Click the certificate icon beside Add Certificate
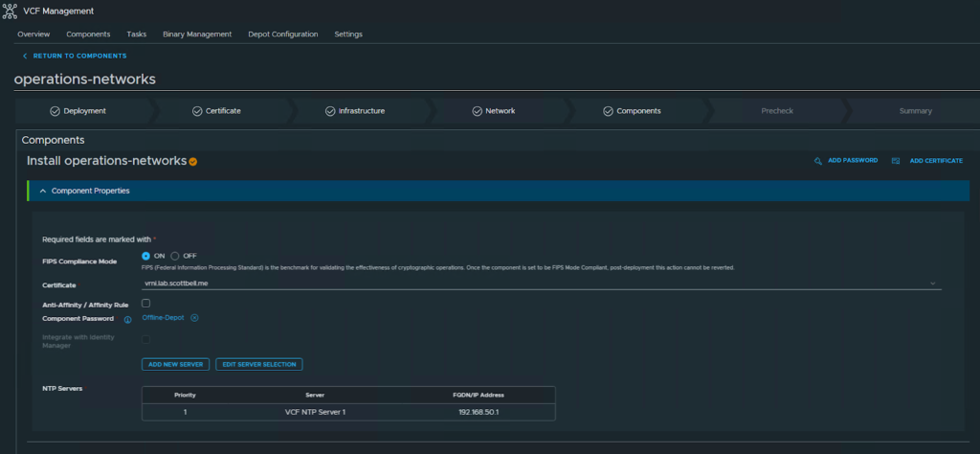Viewport: 980px width, 454px height. pos(896,161)
